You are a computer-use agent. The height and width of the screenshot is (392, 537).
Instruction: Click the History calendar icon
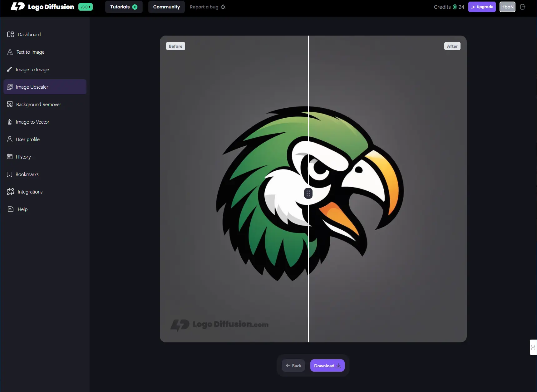pyautogui.click(x=10, y=157)
